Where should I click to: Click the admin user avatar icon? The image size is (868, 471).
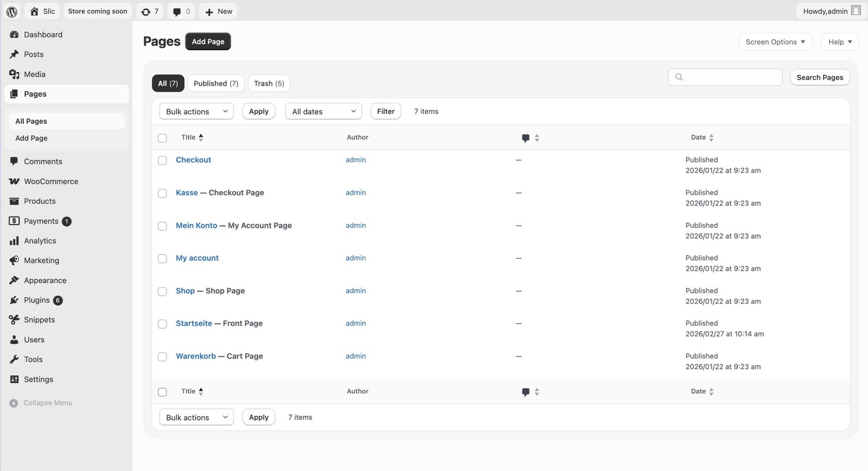point(856,11)
